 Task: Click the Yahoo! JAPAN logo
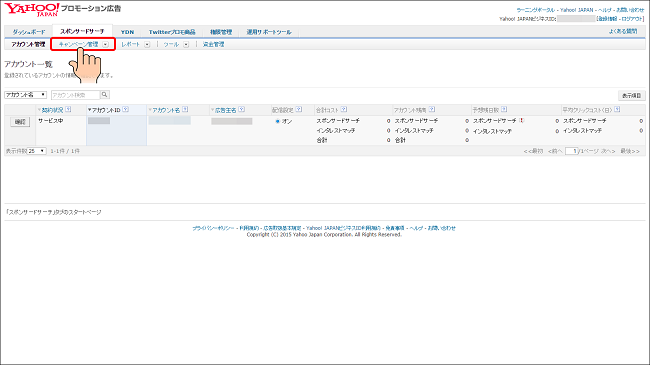(x=32, y=9)
